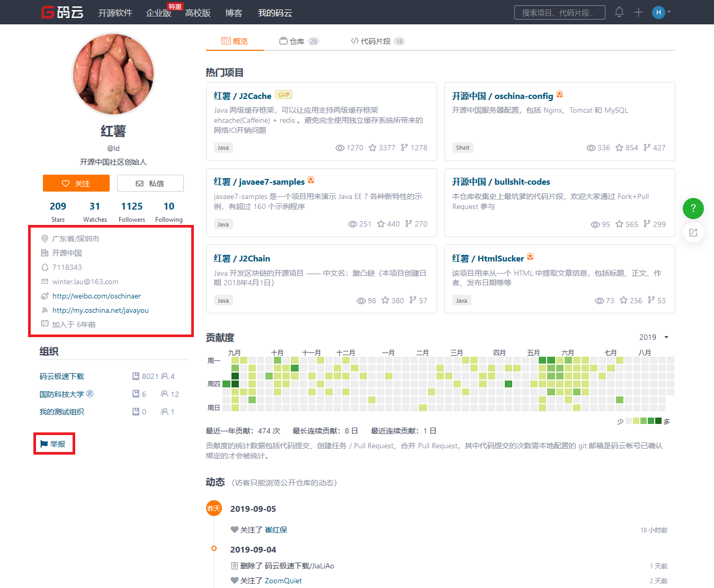Click the weibo.com/oschinaer link

pyautogui.click(x=96, y=296)
